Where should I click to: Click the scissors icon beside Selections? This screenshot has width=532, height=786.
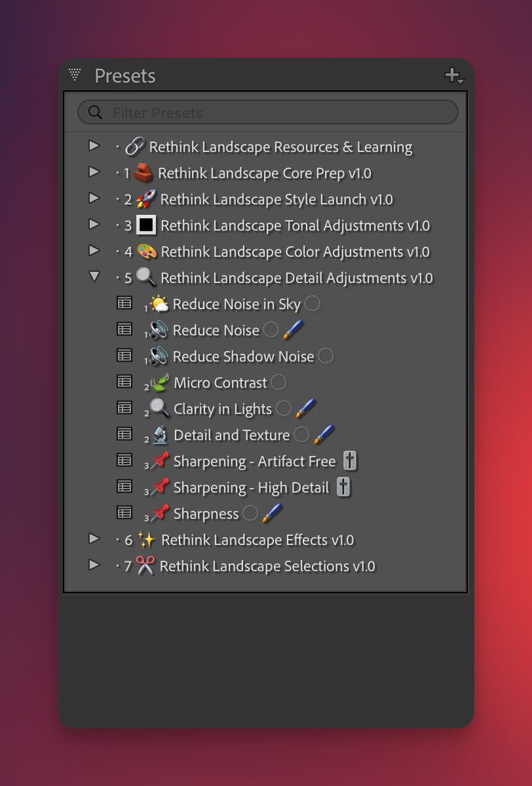tap(145, 566)
